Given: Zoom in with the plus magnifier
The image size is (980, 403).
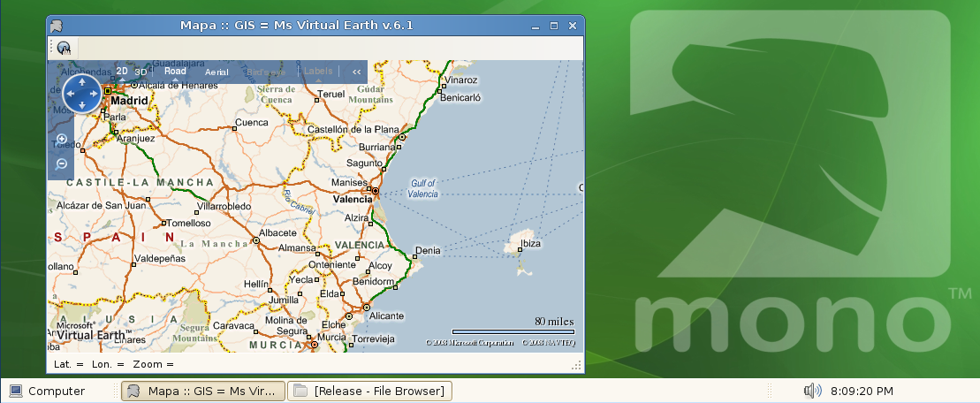Looking at the screenshot, I should [x=61, y=139].
